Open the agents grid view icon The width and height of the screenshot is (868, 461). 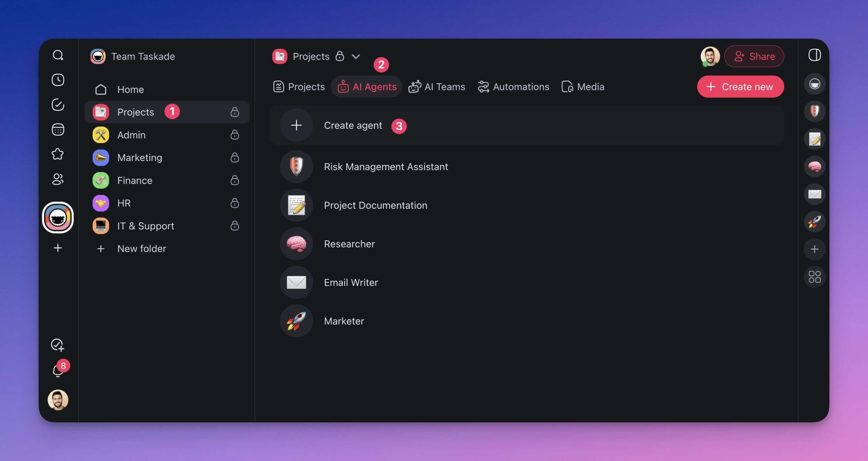point(815,276)
